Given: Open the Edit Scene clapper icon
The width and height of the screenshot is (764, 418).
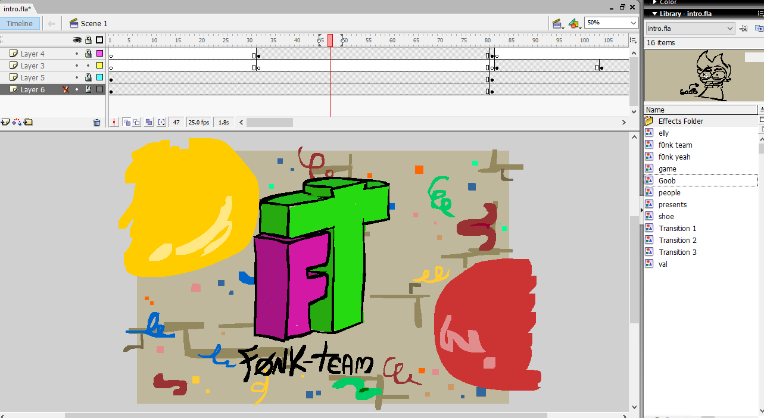Looking at the screenshot, I should [x=558, y=22].
